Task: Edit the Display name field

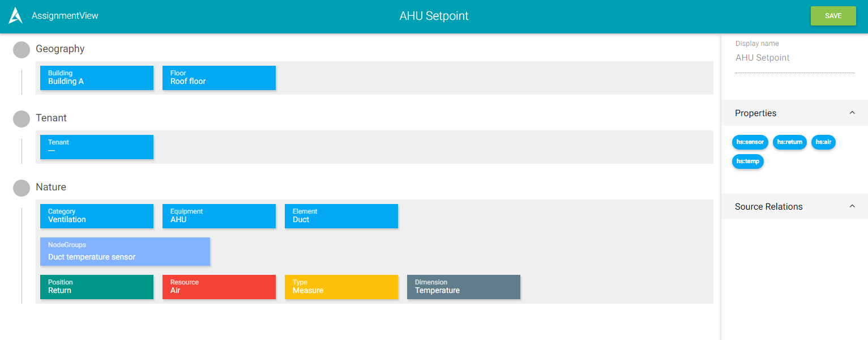Action: click(x=794, y=58)
